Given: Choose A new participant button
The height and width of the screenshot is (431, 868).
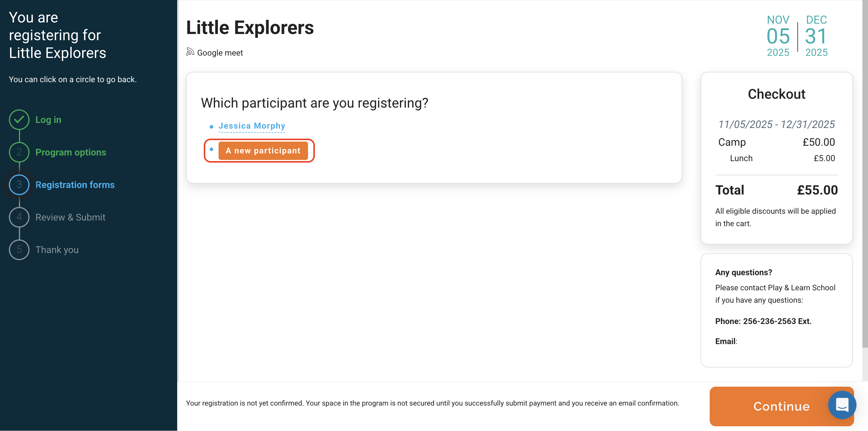Looking at the screenshot, I should point(263,151).
